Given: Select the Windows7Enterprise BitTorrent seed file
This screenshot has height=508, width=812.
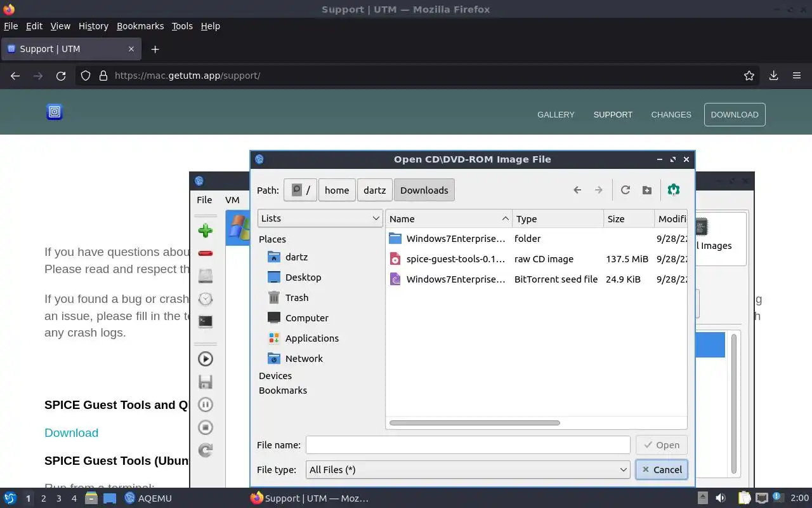Looking at the screenshot, I should coord(536,279).
